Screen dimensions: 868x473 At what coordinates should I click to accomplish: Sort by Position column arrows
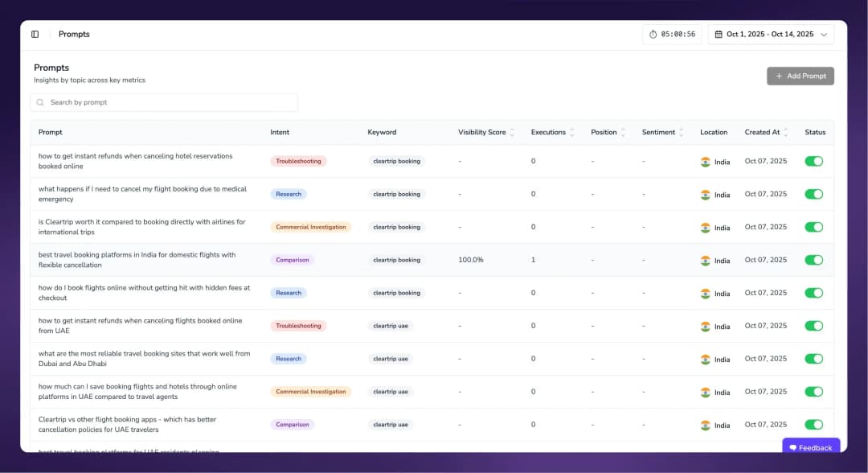point(624,133)
